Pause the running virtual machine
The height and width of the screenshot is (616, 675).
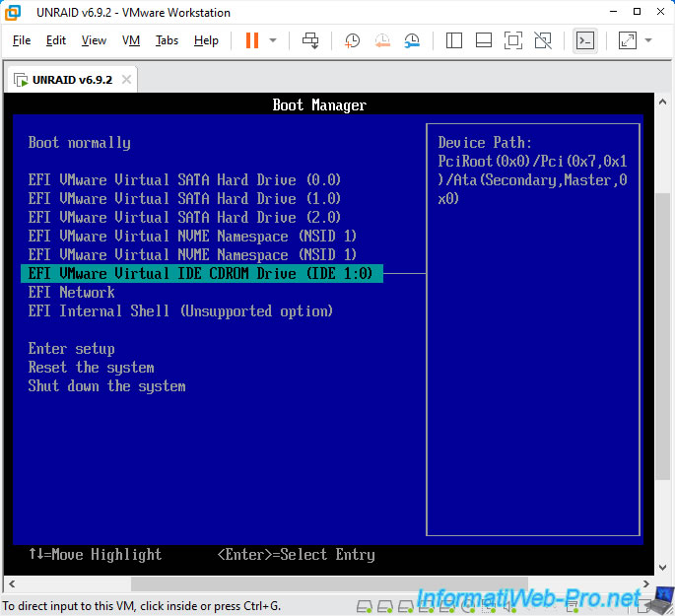251,40
